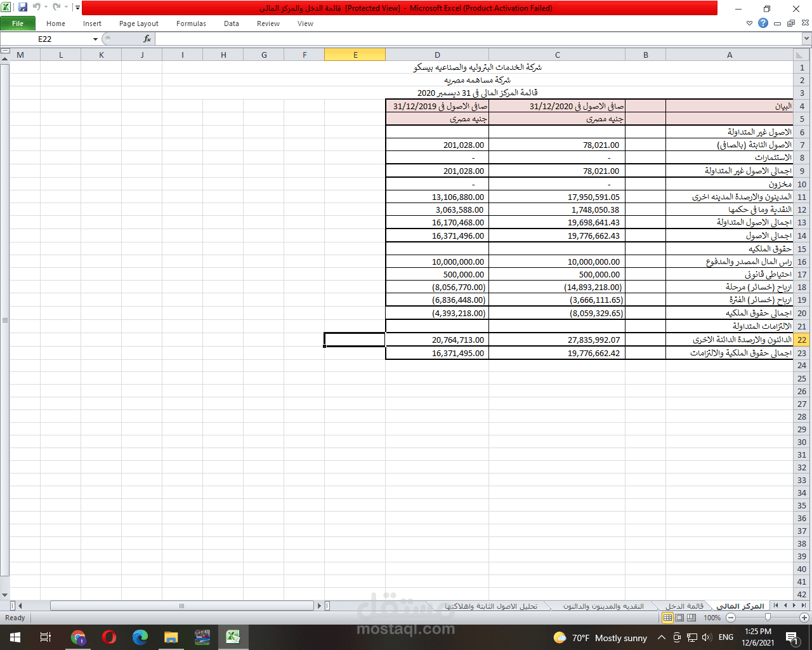Viewport: 812px width, 650px height.
Task: Click cell containing 1,748,050.38
Action: pos(557,209)
